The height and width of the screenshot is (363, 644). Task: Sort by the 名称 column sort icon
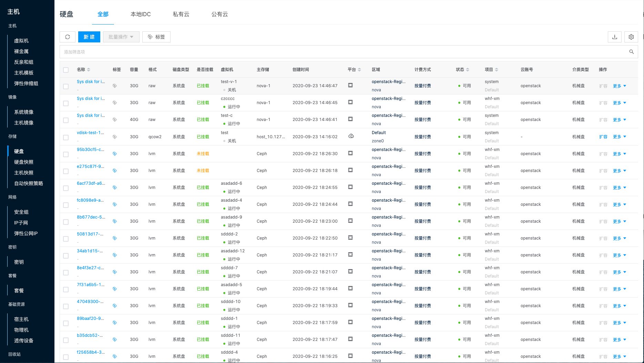tap(89, 70)
